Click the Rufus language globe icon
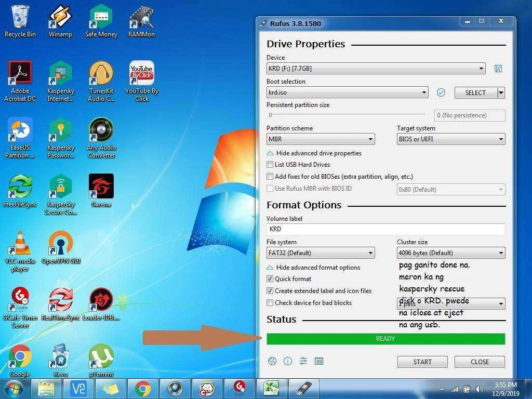This screenshot has height=399, width=532. [x=272, y=361]
